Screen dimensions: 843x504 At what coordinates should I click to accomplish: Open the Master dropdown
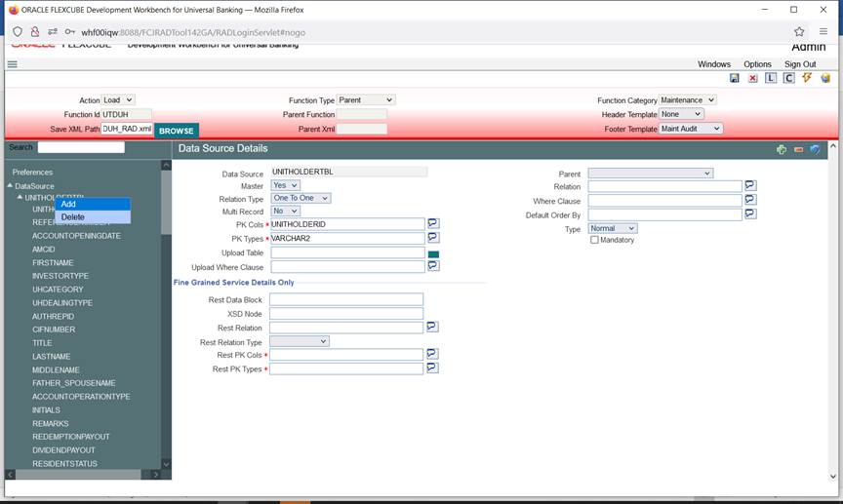coord(285,185)
